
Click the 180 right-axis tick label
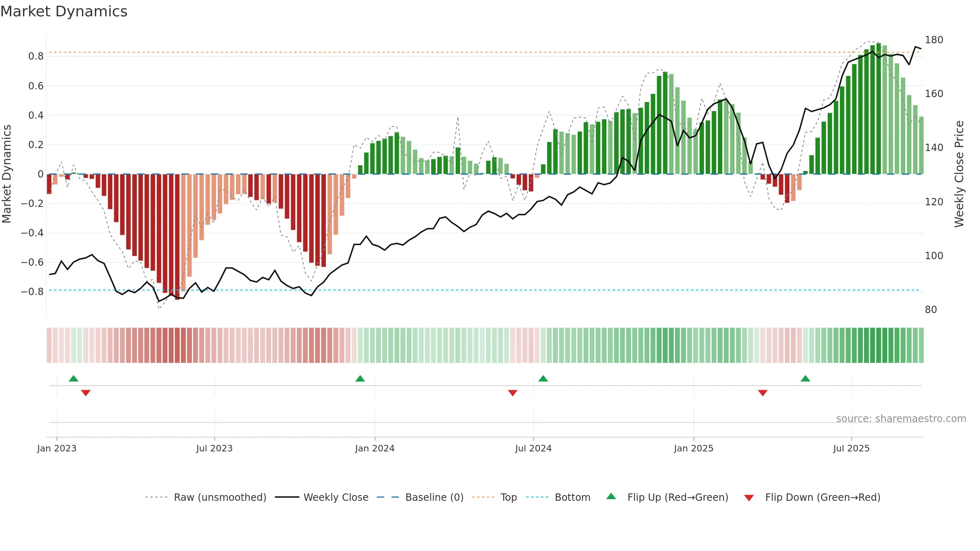934,40
